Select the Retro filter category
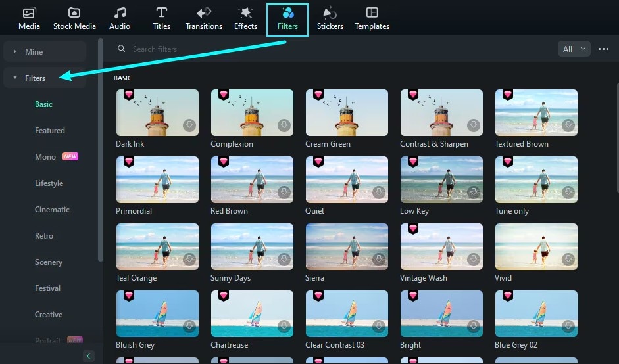Screen dimensions: 619x364 (x=44, y=236)
